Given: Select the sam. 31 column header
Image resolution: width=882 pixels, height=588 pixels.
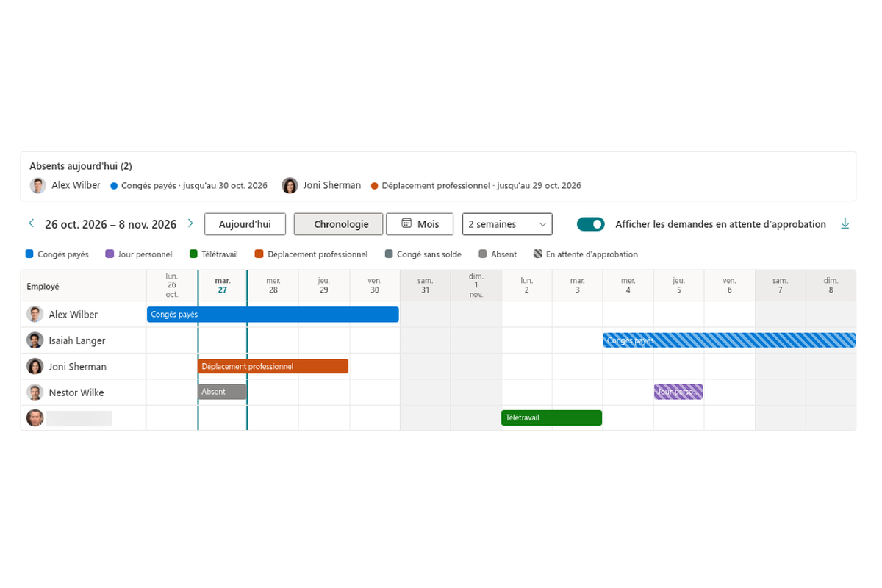Looking at the screenshot, I should coord(426,285).
